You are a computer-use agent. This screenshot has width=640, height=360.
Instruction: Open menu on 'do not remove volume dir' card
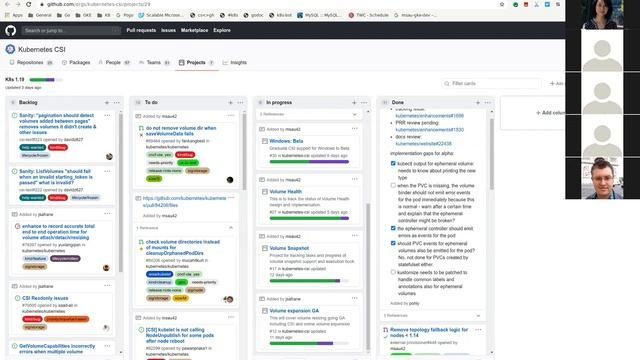pos(231,116)
